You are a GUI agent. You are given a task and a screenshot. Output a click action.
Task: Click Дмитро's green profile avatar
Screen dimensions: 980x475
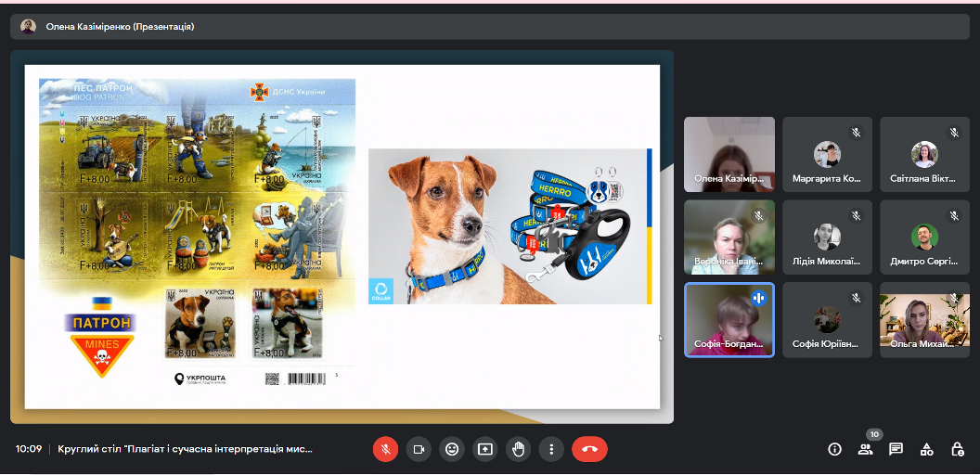pos(924,237)
